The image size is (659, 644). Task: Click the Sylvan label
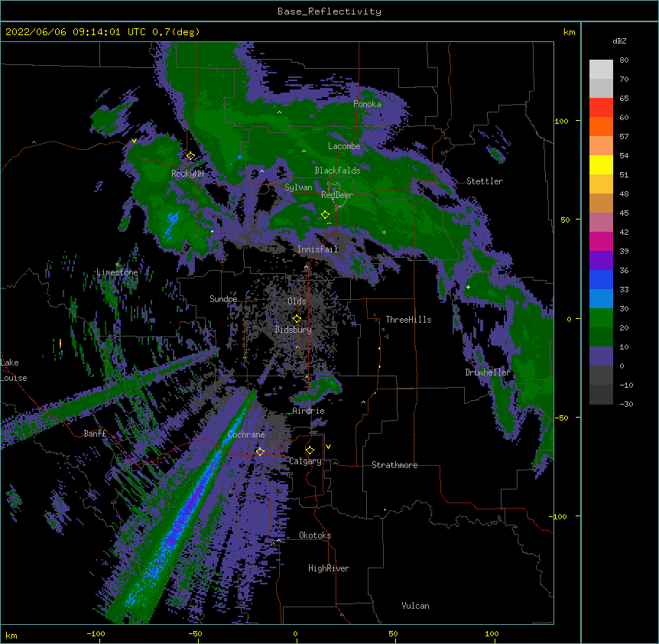click(x=298, y=187)
